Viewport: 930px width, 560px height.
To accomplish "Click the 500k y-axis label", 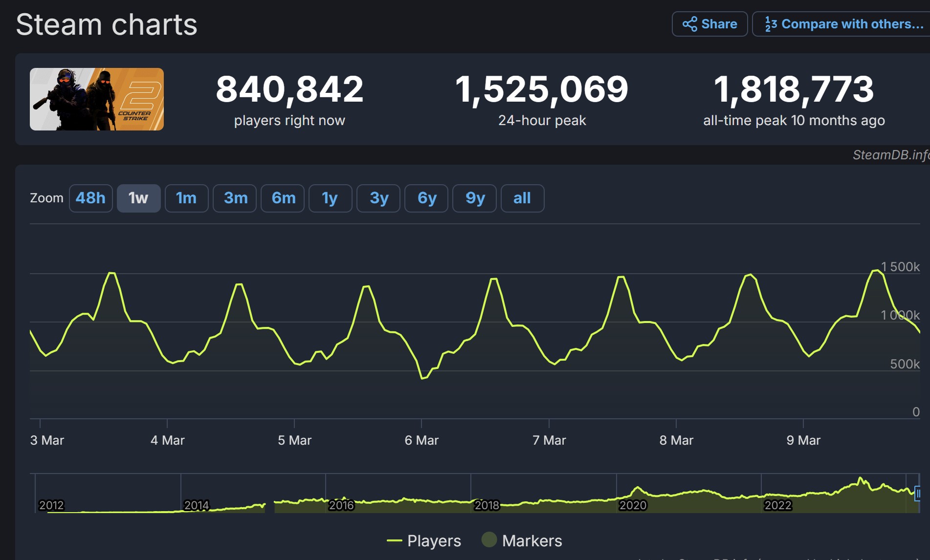I will [905, 364].
